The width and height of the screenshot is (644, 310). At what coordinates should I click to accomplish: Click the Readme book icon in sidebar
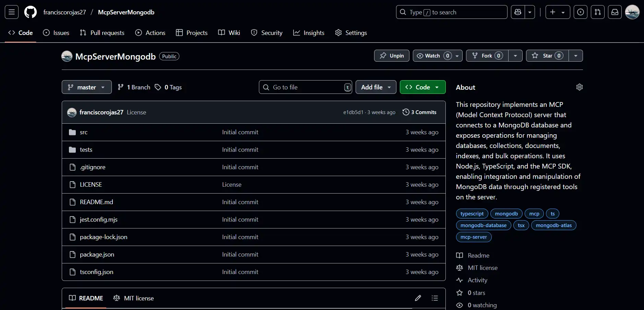click(460, 256)
